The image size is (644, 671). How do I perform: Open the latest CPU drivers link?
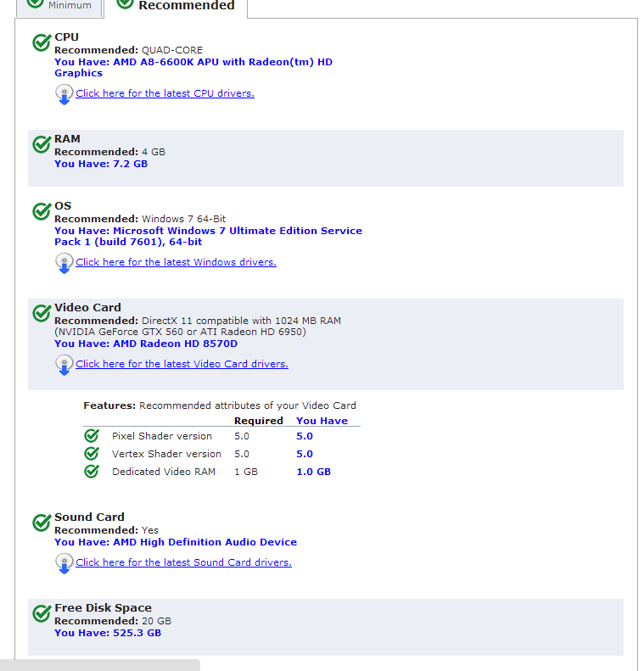click(165, 93)
